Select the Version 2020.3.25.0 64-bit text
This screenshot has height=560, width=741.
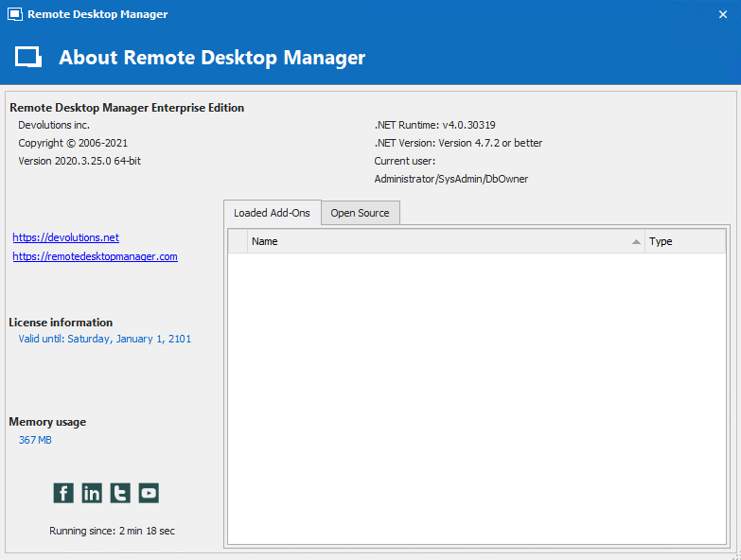tap(79, 161)
